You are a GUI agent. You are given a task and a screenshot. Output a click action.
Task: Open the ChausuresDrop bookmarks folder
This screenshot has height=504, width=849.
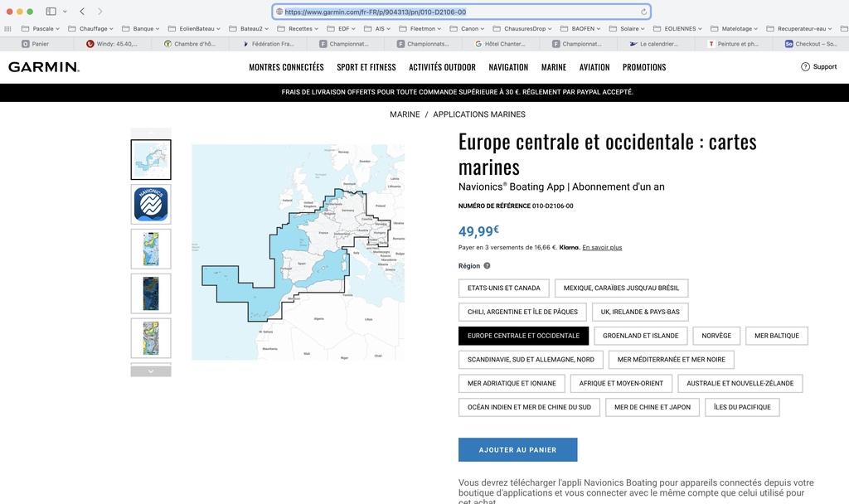pos(522,29)
